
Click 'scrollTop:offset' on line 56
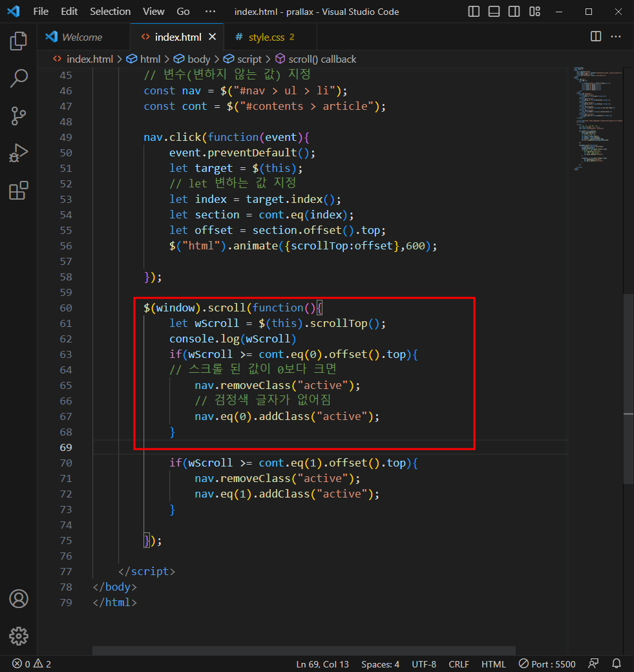(x=342, y=246)
